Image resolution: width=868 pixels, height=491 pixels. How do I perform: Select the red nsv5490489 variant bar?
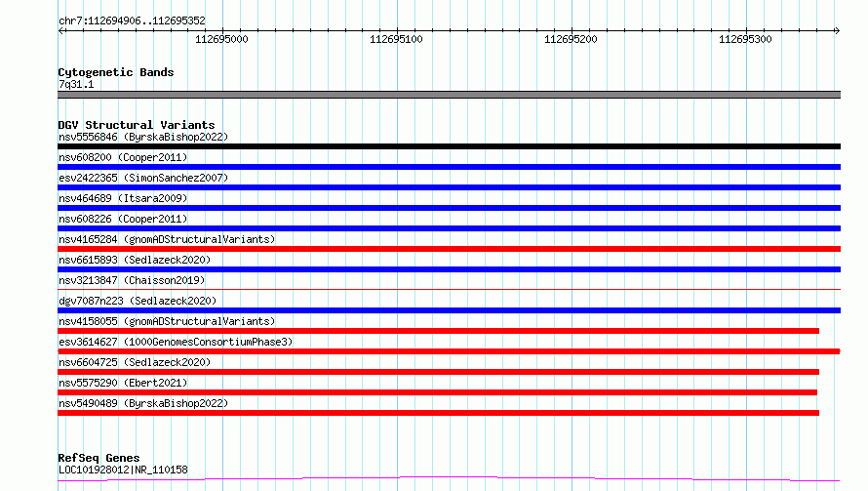point(439,413)
